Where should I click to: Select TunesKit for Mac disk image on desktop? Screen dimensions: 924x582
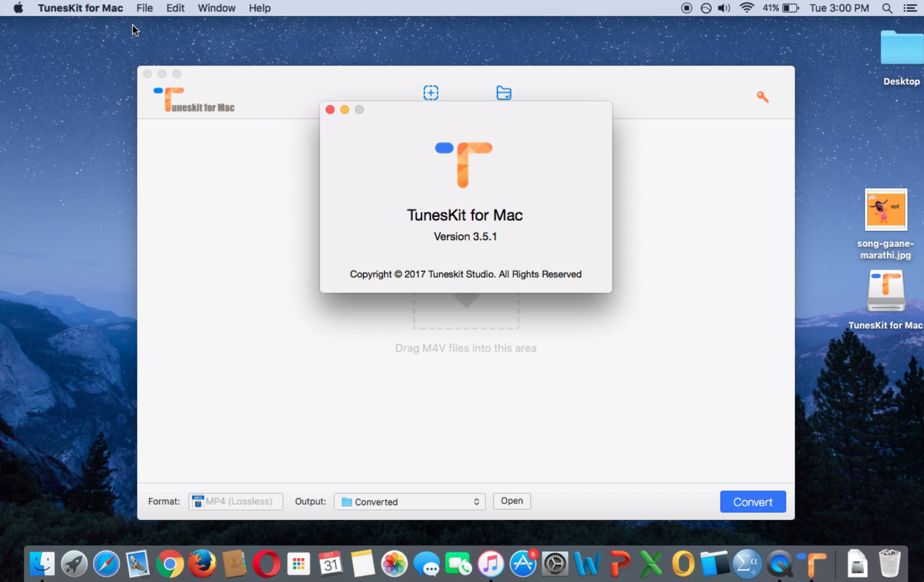886,300
